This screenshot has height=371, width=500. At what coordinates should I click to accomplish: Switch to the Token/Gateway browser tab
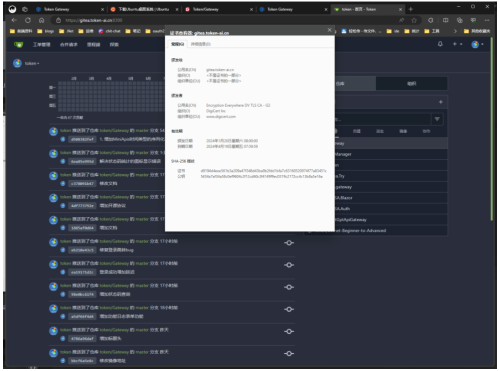(x=218, y=9)
